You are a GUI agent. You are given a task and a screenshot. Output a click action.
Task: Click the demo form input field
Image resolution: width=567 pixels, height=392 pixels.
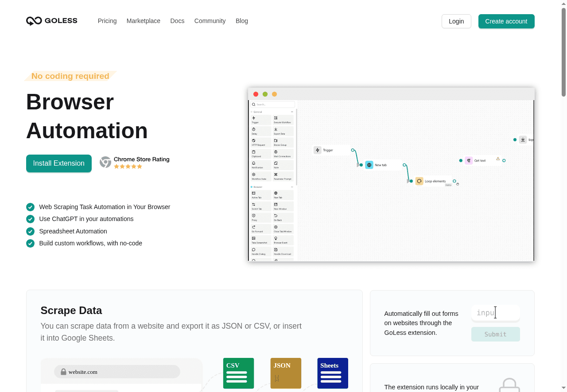[495, 313]
